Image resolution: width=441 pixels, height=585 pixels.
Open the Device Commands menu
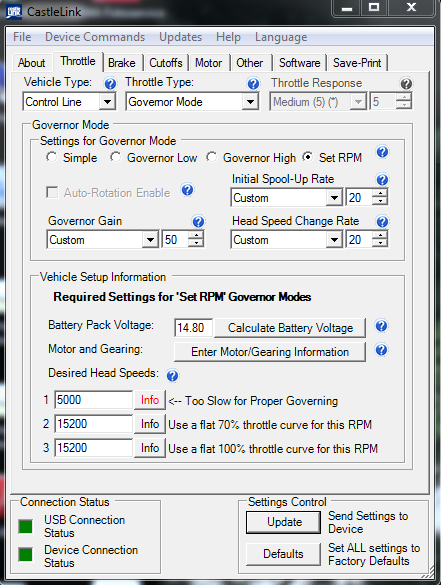tap(95, 37)
